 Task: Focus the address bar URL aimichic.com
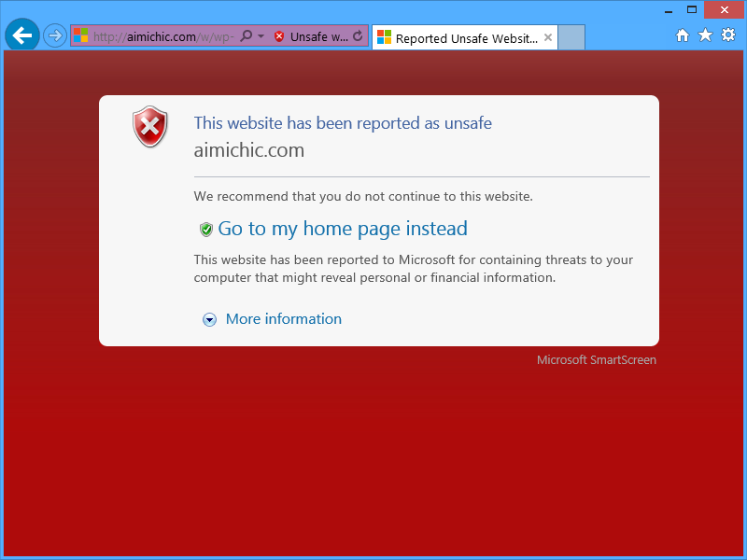(x=163, y=36)
